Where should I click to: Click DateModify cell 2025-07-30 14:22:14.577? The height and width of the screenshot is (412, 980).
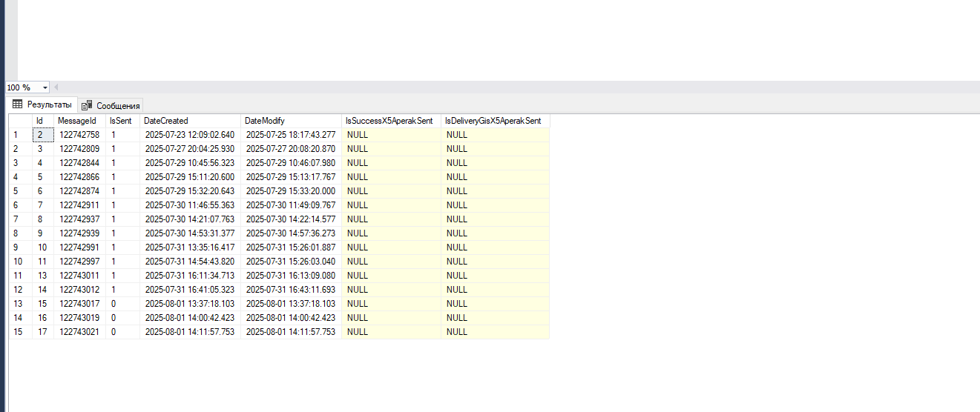click(292, 219)
